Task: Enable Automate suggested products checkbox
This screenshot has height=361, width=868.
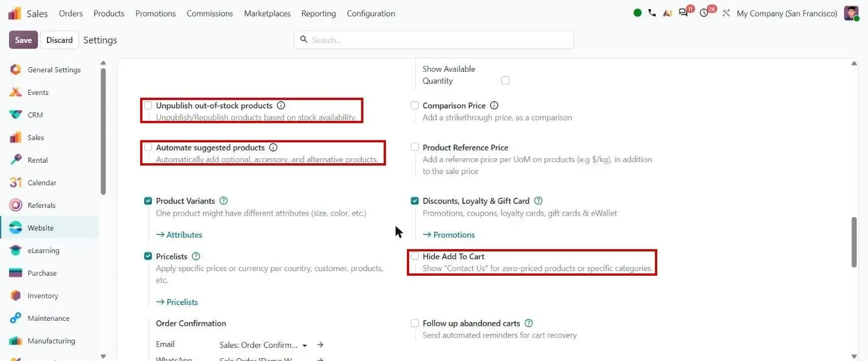Action: 148,147
